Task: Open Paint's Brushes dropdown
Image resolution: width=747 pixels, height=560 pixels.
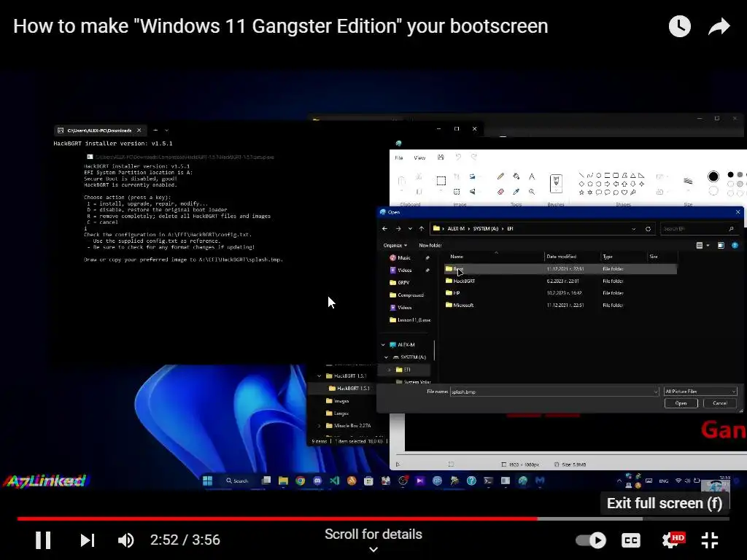Action: pos(556,183)
